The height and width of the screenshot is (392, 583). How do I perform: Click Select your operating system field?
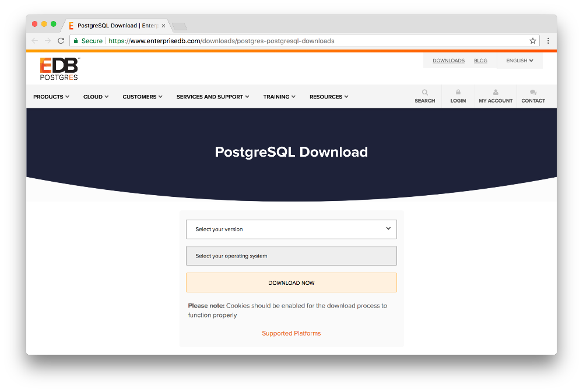pyautogui.click(x=291, y=256)
